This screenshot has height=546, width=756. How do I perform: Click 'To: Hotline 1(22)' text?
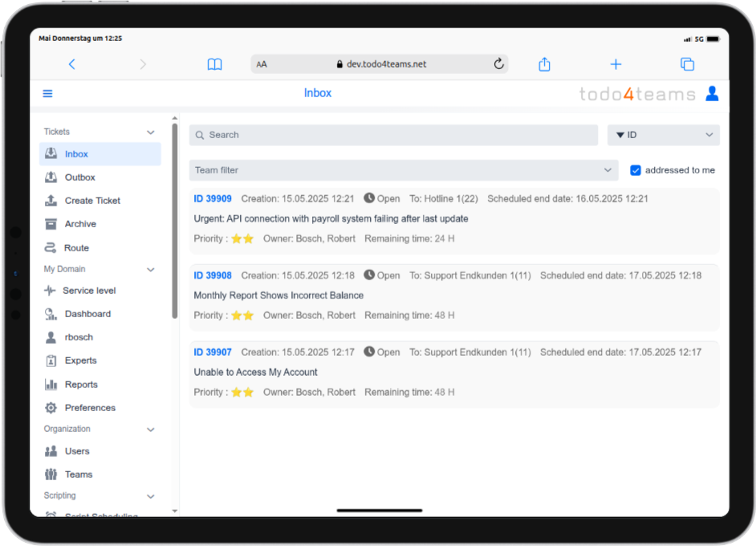pos(444,198)
